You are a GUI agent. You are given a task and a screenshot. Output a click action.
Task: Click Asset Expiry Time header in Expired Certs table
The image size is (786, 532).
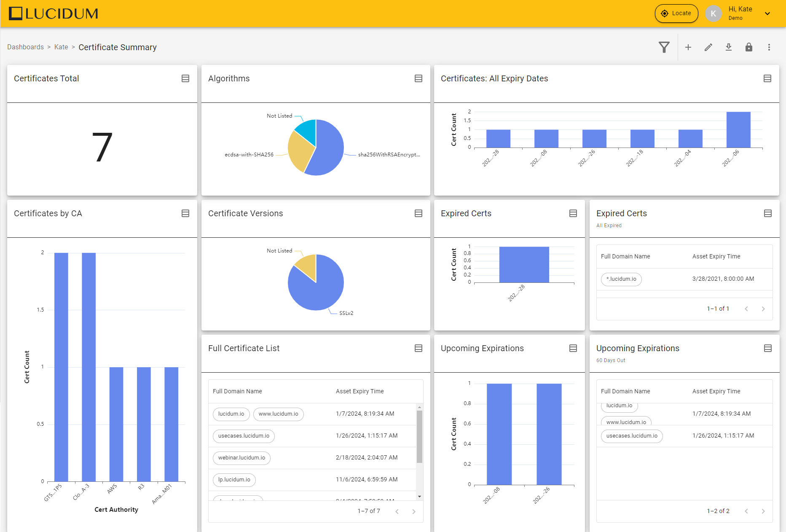716,256
